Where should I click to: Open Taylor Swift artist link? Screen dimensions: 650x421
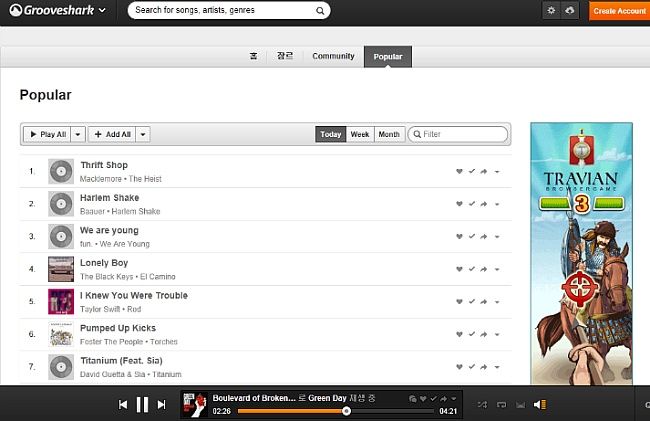pos(100,310)
